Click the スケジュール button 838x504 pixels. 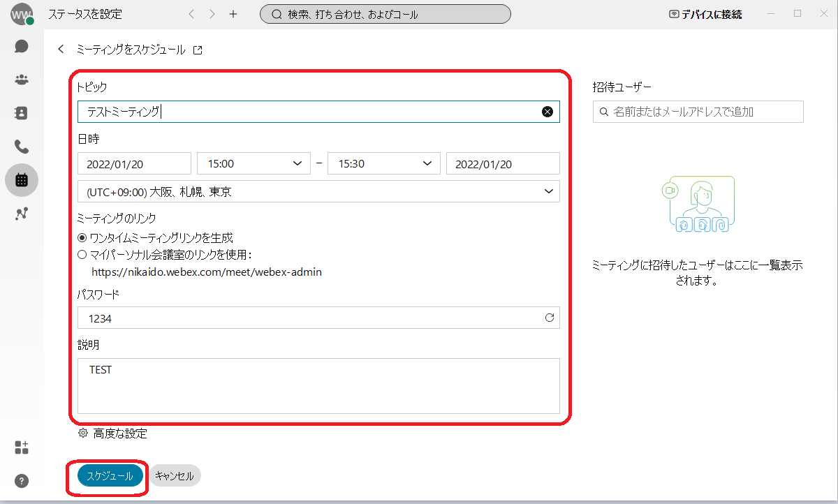pos(110,475)
